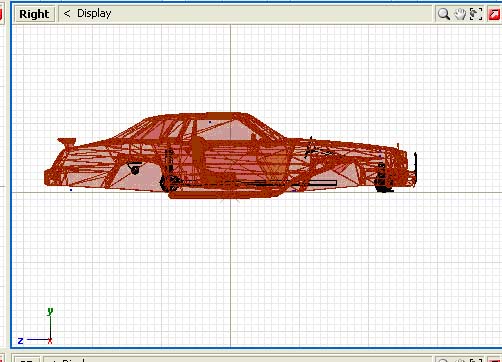Select the black object in rear wheel well
This screenshot has width=502, height=362.
(x=135, y=168)
